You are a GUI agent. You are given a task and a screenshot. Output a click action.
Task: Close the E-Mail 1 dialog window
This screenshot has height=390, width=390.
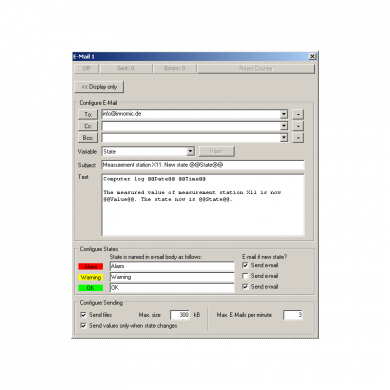pos(312,57)
